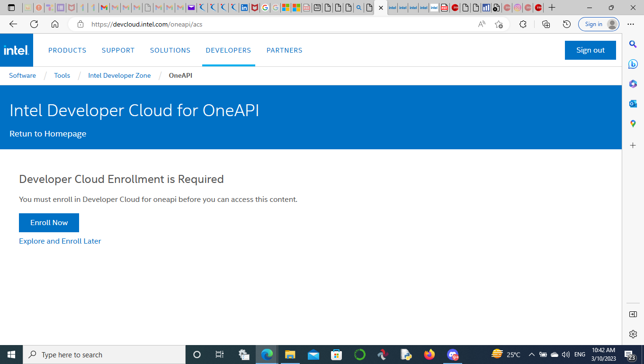This screenshot has height=364, width=644.
Task: Open Edge Settings and more menu
Action: click(630, 24)
